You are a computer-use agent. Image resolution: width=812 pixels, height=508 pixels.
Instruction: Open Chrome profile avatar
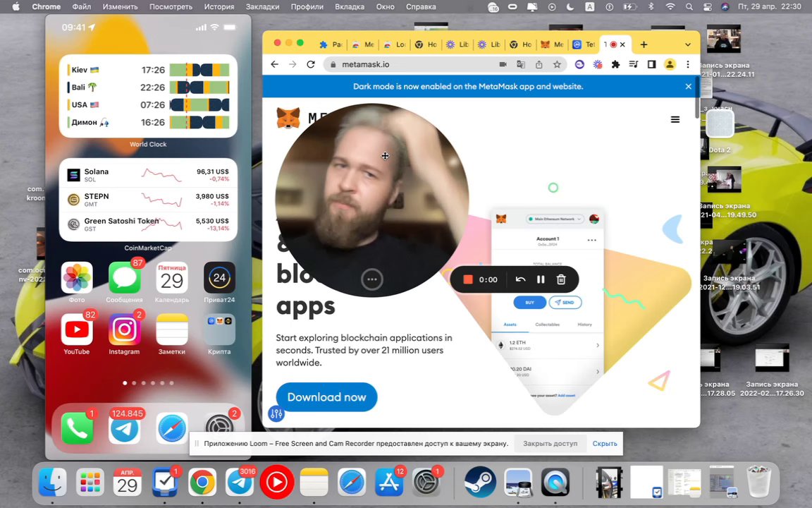(x=670, y=64)
